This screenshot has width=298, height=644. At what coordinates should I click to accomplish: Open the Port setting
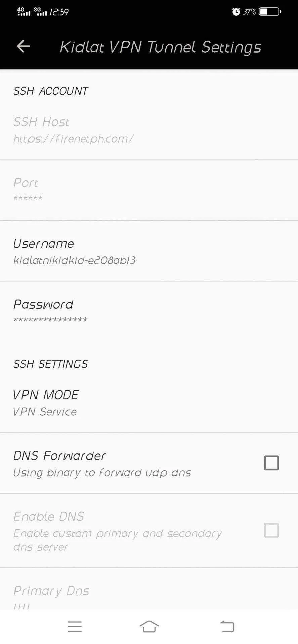click(149, 190)
